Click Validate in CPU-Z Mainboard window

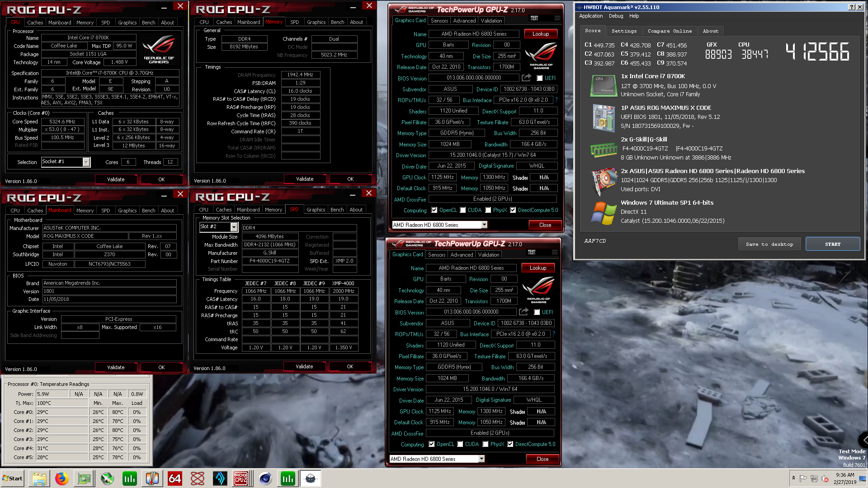tap(116, 367)
